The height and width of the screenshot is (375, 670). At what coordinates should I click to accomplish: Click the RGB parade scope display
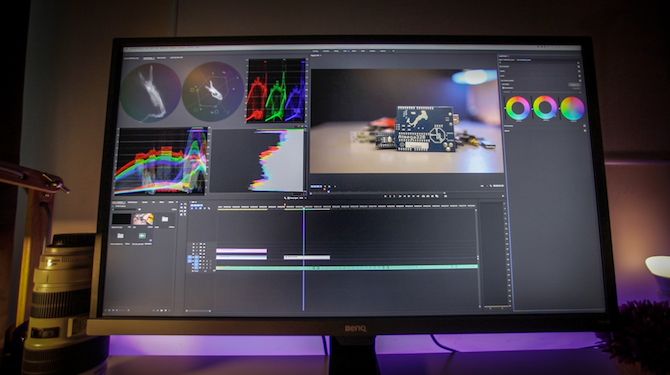276,91
